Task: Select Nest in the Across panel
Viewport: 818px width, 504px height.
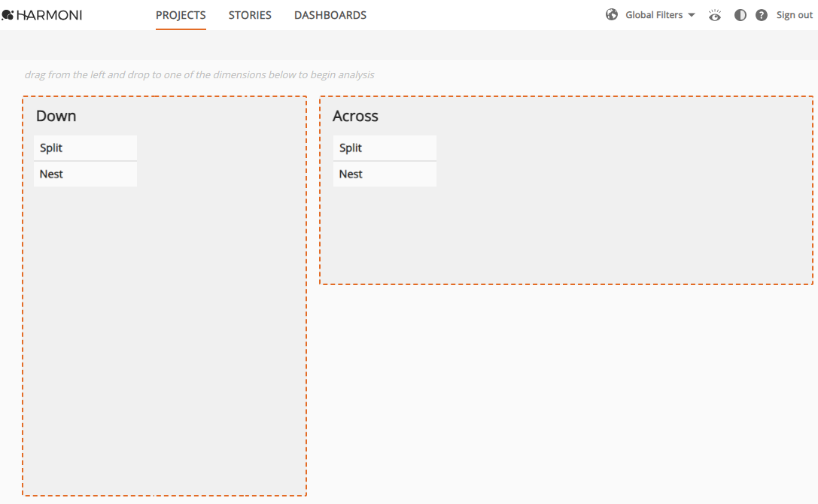Action: (x=385, y=174)
